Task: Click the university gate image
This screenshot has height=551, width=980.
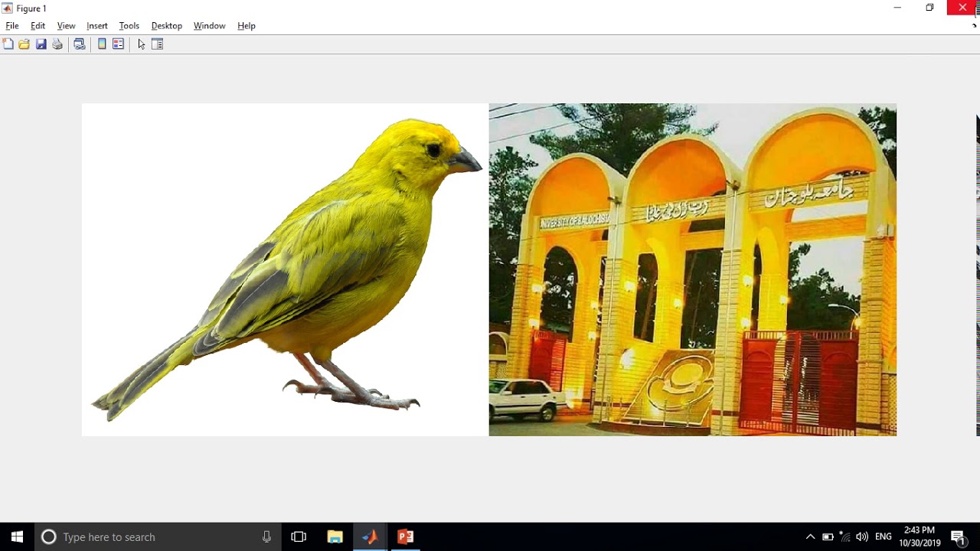Action: point(693,269)
